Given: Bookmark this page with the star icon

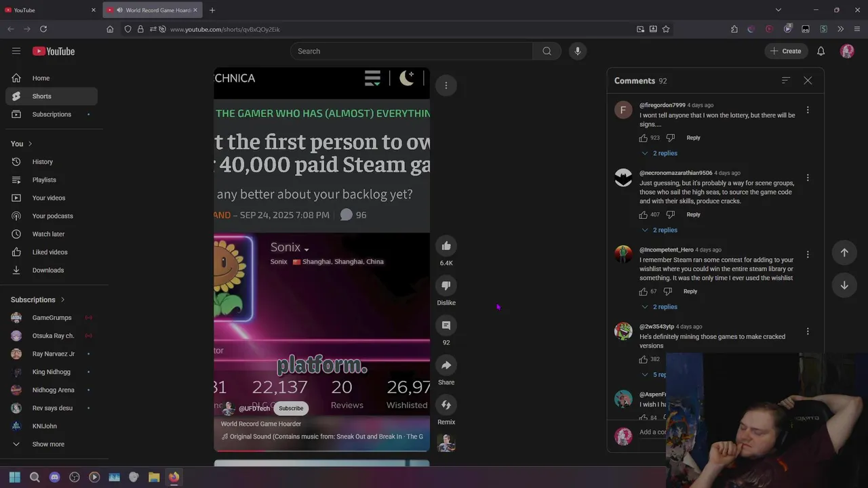Looking at the screenshot, I should tap(666, 29).
